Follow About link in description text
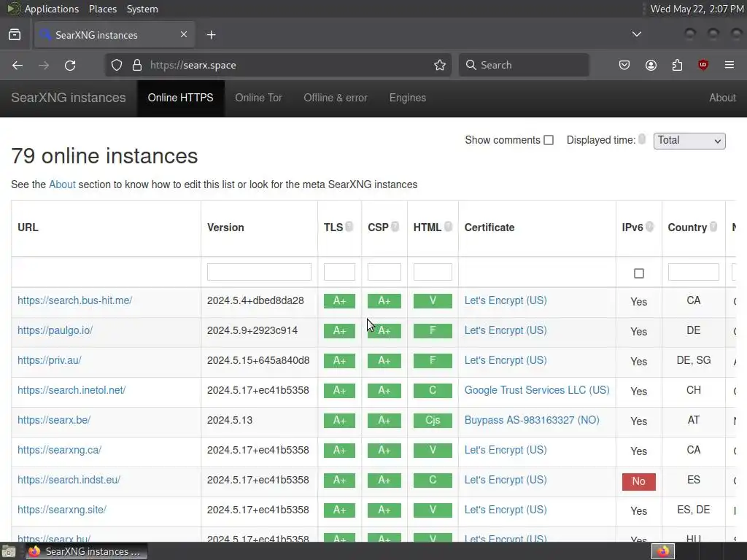747x560 pixels. click(x=62, y=184)
